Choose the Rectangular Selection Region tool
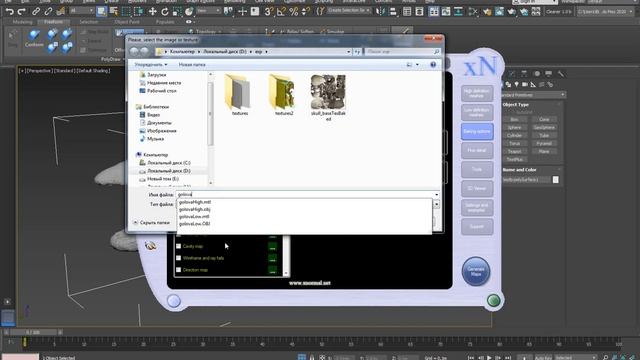The image size is (640, 360). pyautogui.click(x=127, y=11)
